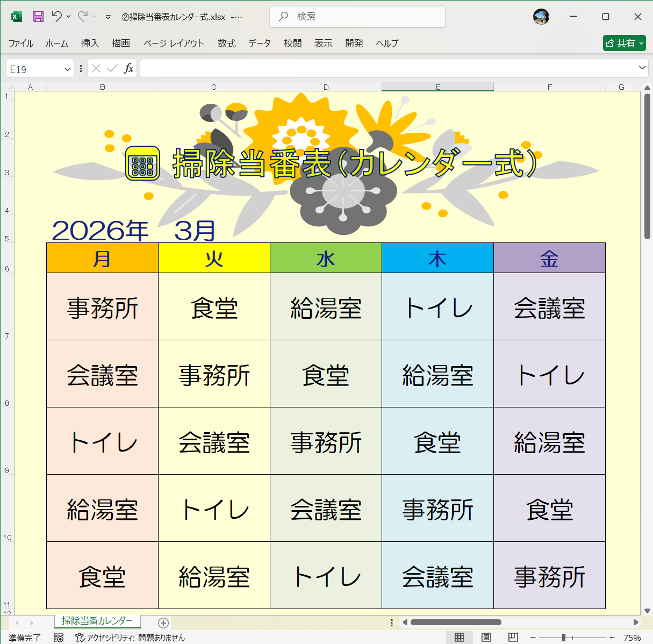Select the 掃除当番カレンダー sheet tab
The image size is (653, 644).
[x=97, y=620]
